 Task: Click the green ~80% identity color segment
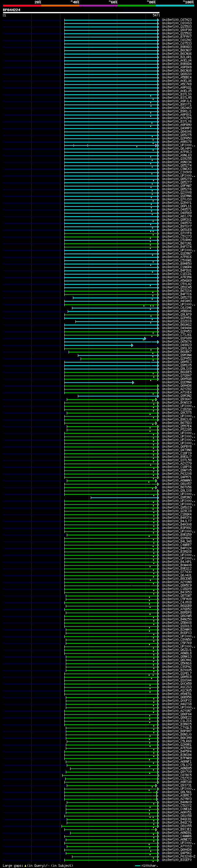pyautogui.click(x=137, y=6)
